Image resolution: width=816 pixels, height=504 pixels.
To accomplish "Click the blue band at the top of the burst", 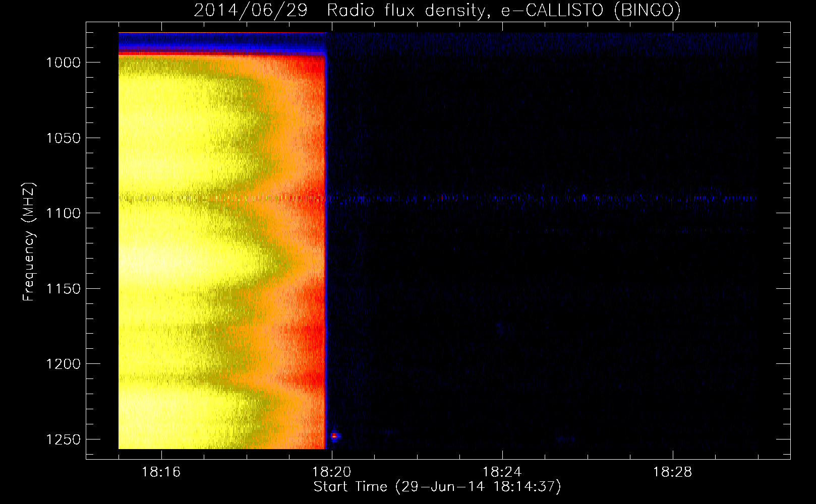I will click(x=222, y=42).
